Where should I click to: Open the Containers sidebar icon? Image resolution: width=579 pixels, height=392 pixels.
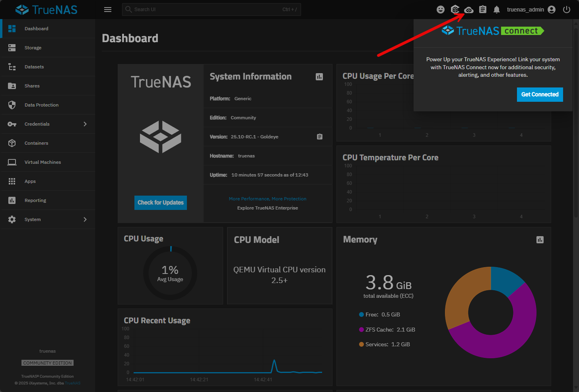pyautogui.click(x=12, y=143)
